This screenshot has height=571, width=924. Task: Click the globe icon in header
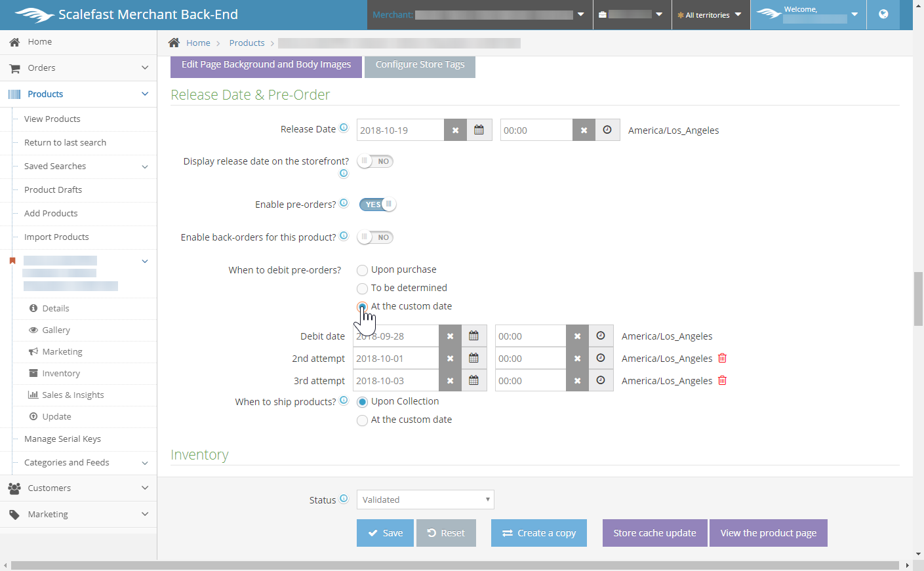click(x=883, y=14)
